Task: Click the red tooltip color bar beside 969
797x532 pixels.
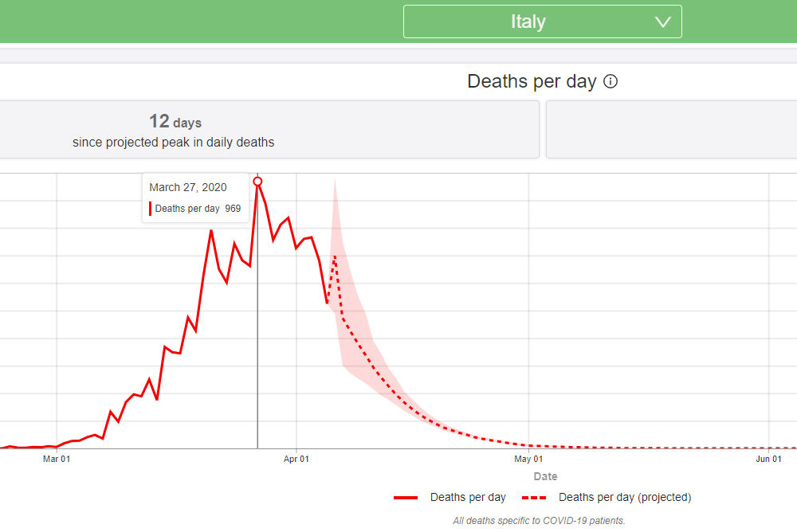Action: [x=150, y=209]
